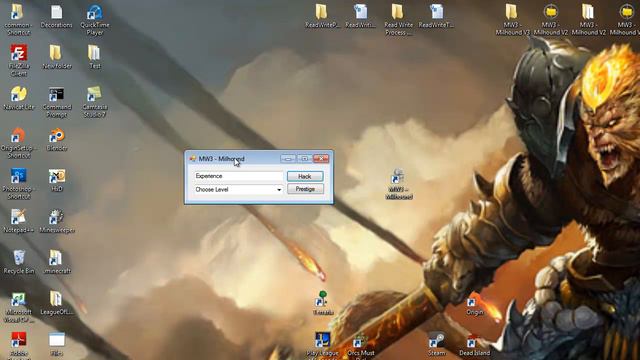
Task: Select the Steam shortcut icon
Action: (436, 344)
